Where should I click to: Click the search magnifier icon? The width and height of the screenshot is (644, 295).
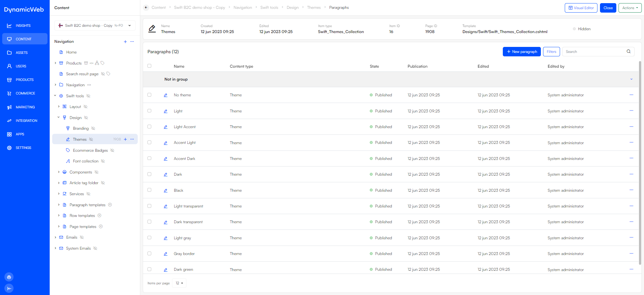(x=629, y=52)
